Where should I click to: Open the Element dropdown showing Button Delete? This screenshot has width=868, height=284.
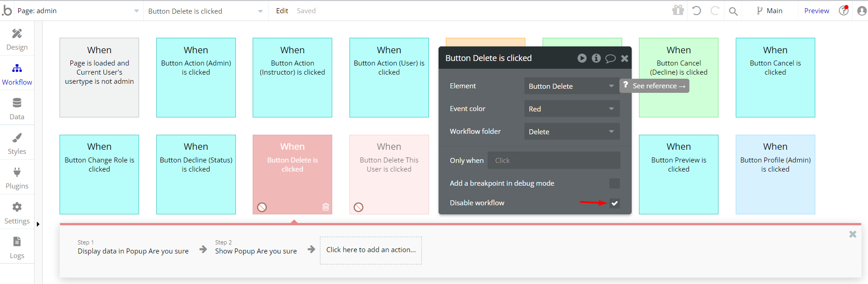coord(571,86)
